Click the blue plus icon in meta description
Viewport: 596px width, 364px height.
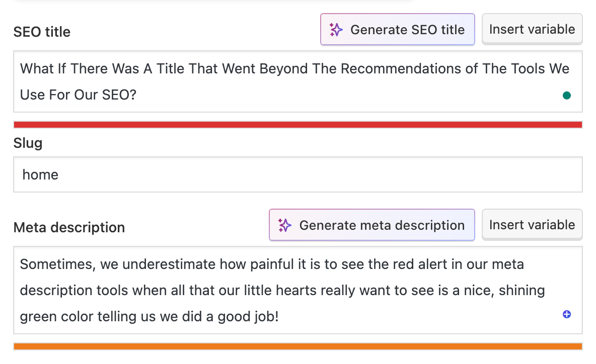click(x=566, y=315)
